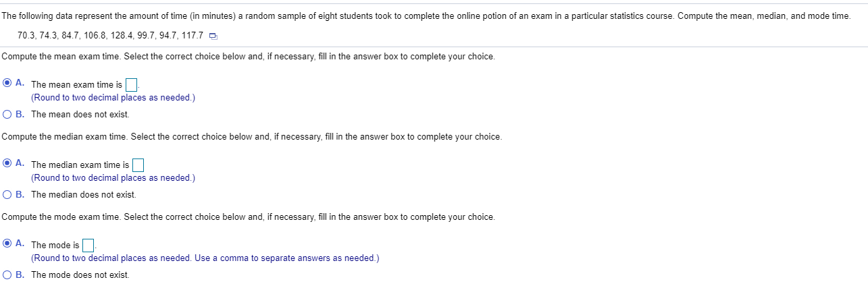Click the "Compute the median exam time" prompt
This screenshot has width=868, height=288.
pos(251,137)
